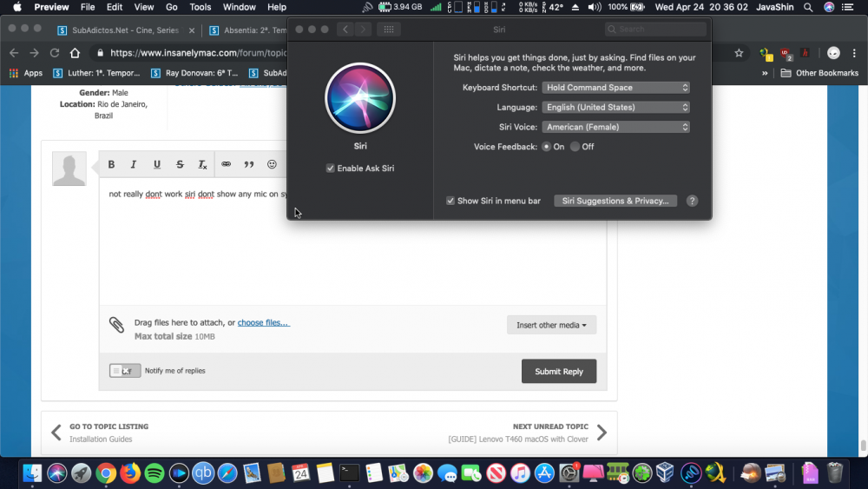Click the Submit Reply button

coord(558,372)
